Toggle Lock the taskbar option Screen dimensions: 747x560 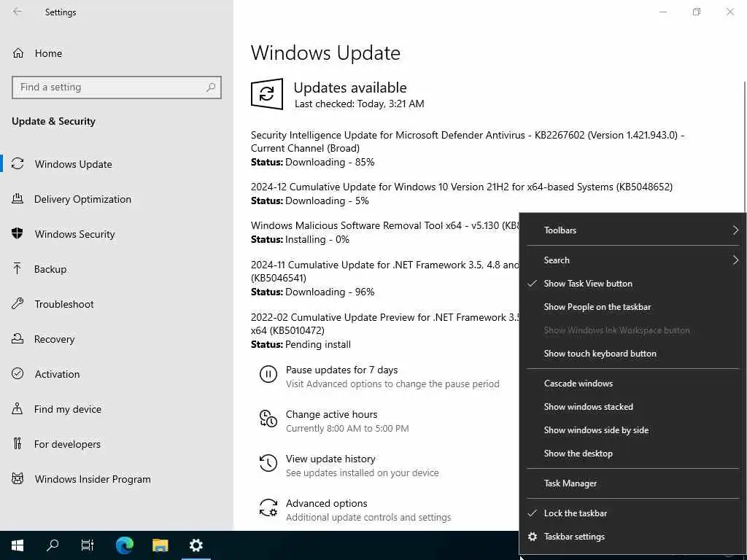632,513
